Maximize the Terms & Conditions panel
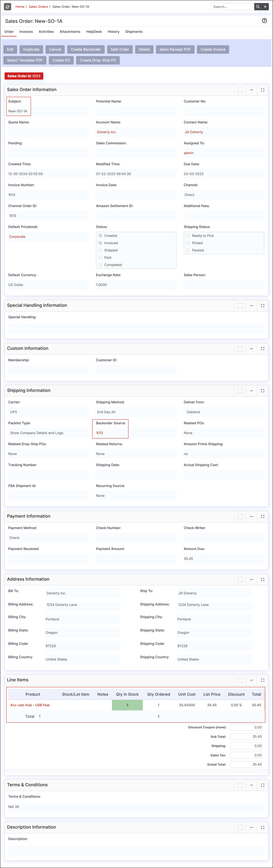273x868 pixels. [x=263, y=785]
